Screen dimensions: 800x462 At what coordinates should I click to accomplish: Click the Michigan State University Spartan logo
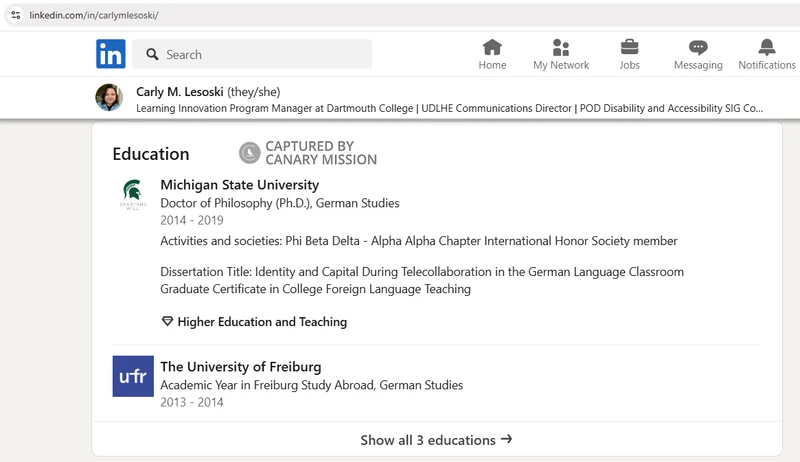point(133,194)
